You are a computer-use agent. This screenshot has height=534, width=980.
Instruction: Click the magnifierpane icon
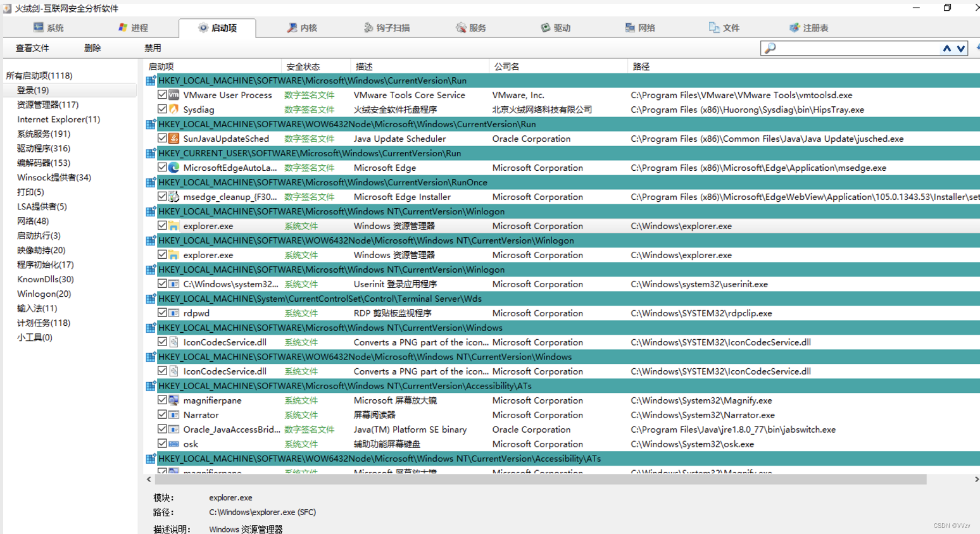(x=173, y=400)
